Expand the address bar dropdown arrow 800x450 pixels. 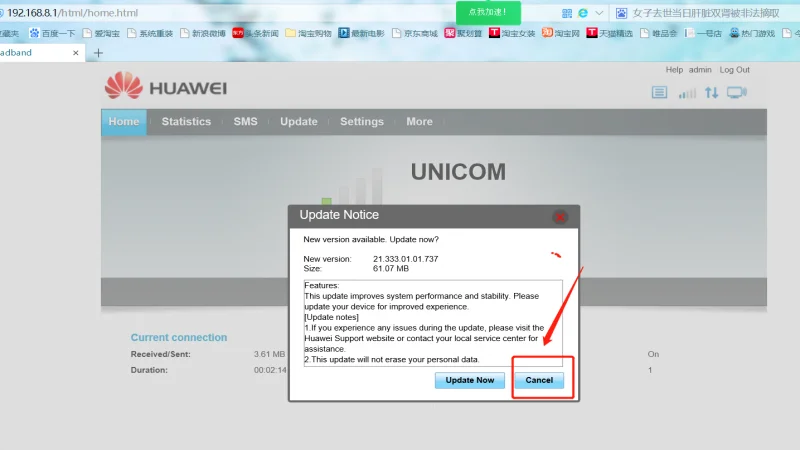click(599, 13)
